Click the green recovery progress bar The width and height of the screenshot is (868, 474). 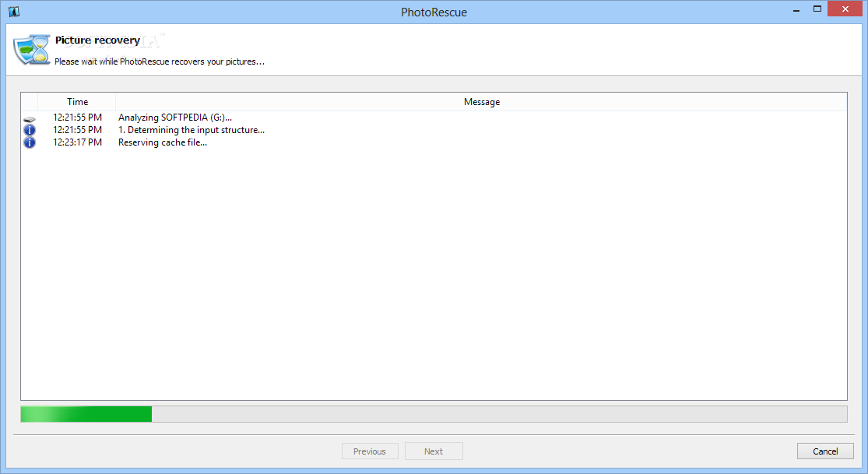[x=434, y=413]
